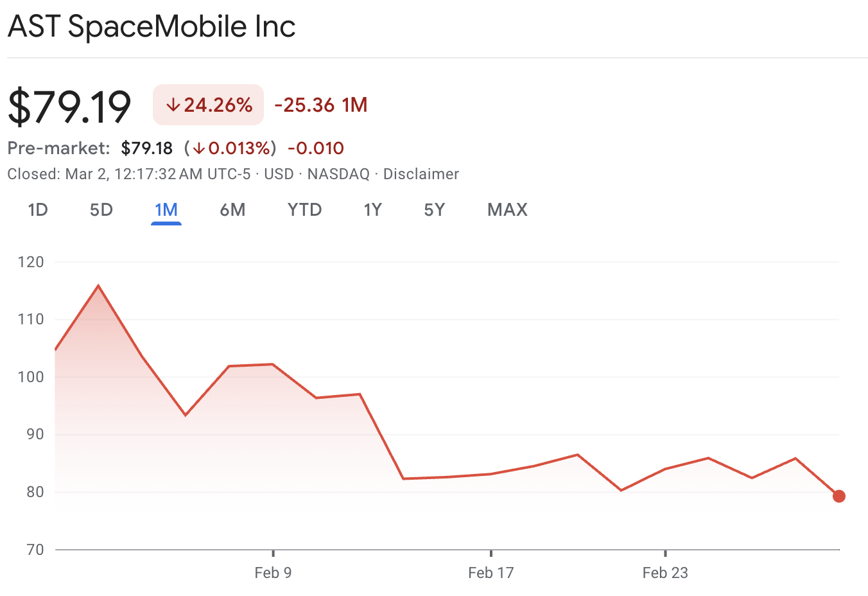Screen dimensions: 868x596
Task: Click the pre-market price $79.18
Action: pyautogui.click(x=147, y=148)
